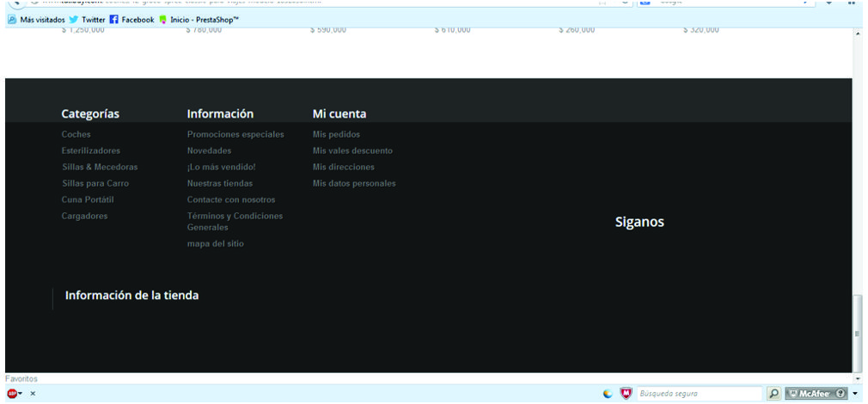Open the Cargadores category

click(x=85, y=216)
